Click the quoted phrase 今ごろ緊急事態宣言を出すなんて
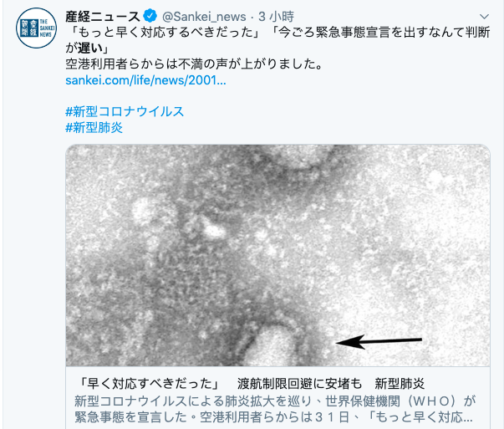The width and height of the screenshot is (504, 429). (x=365, y=32)
